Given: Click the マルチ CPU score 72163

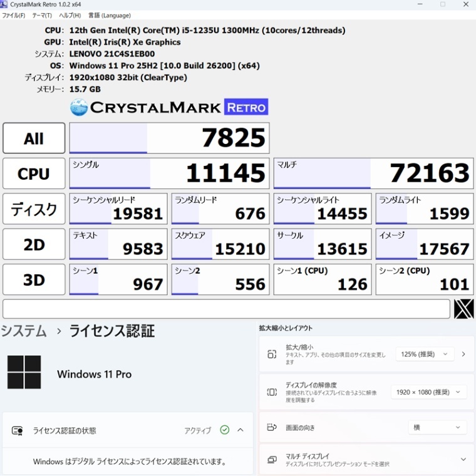Looking at the screenshot, I should pos(374,173).
